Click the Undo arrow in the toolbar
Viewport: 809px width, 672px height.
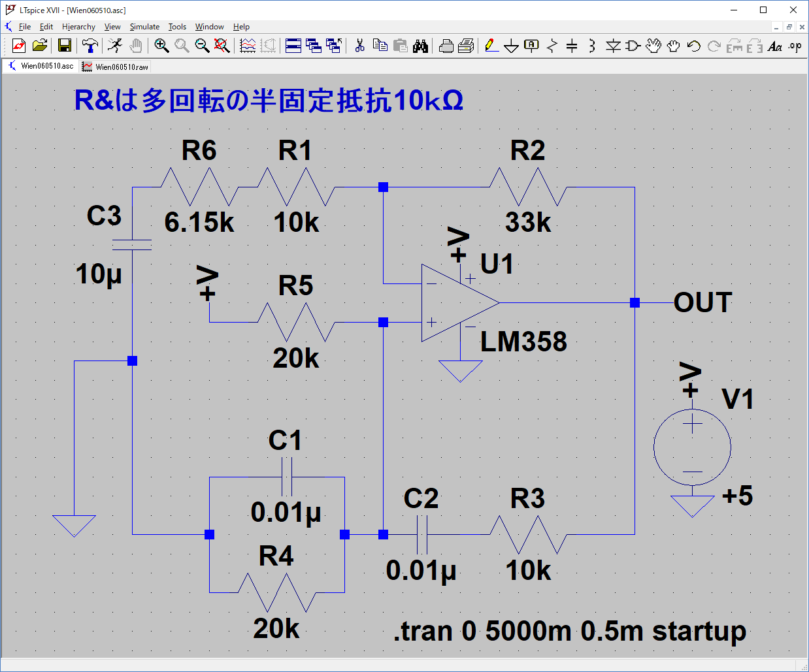(x=694, y=46)
